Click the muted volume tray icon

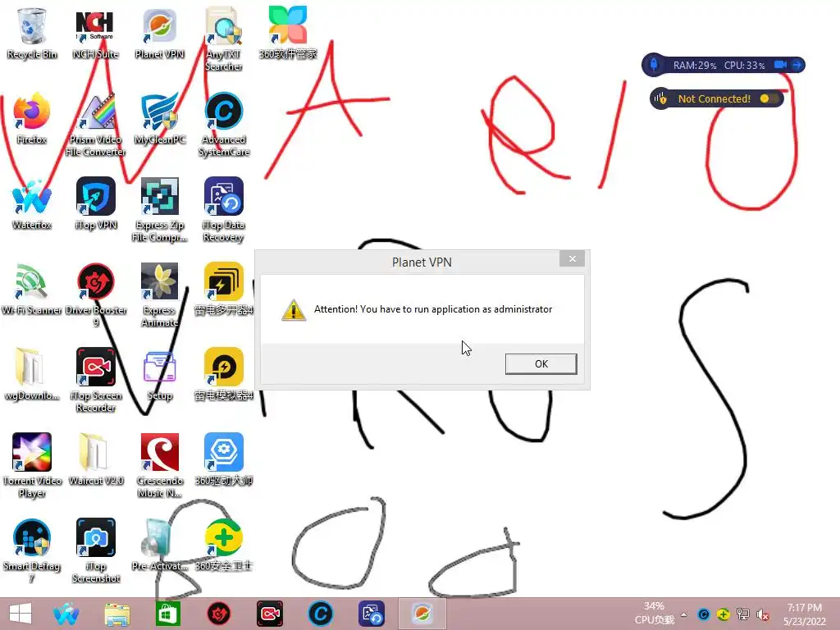[x=763, y=614]
